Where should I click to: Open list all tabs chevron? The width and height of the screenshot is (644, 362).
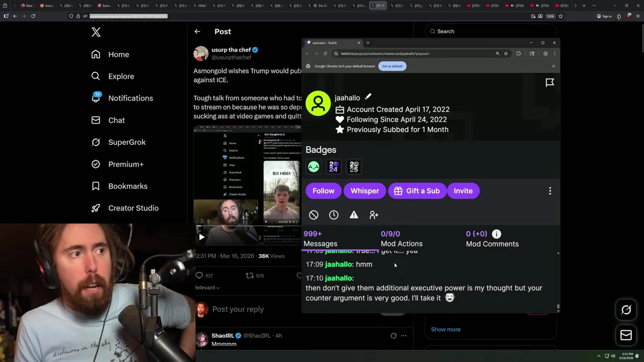coord(594,6)
